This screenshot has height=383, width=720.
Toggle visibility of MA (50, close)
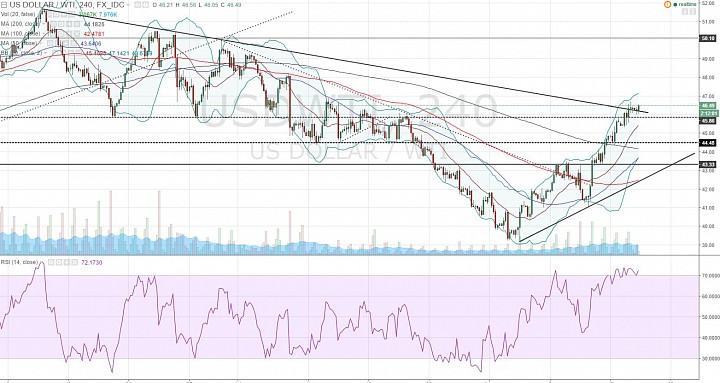click(50, 44)
